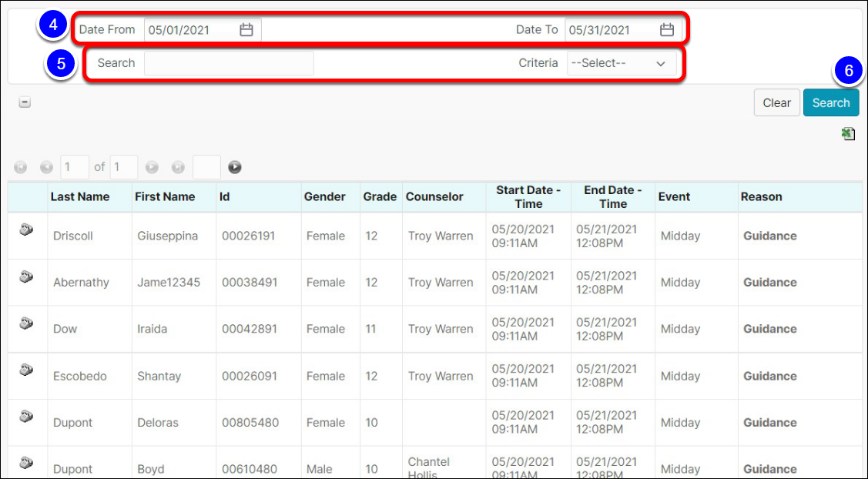Screen dimensions: 868x479
Task: Collapse the search filter panel
Action: (25, 102)
